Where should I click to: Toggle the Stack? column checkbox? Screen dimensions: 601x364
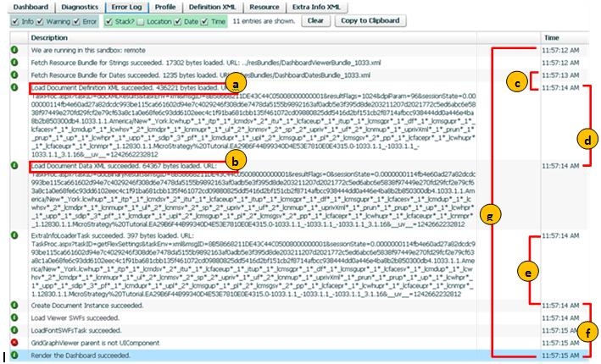point(109,21)
